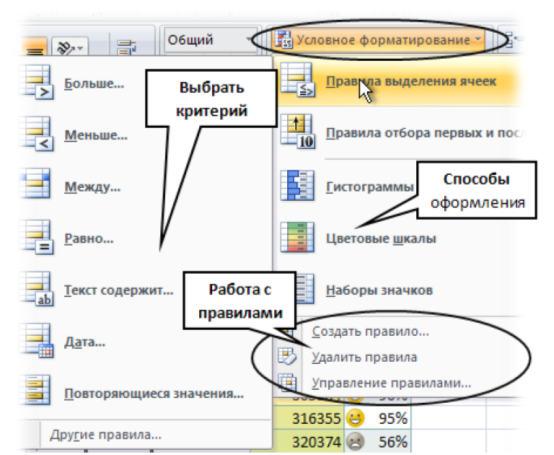554x455 pixels.
Task: Click the Между between rule icon
Action: pyautogui.click(x=35, y=184)
